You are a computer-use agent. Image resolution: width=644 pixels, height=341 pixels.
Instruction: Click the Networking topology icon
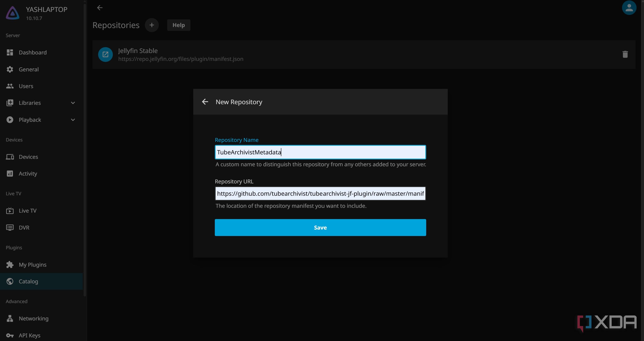coord(10,318)
